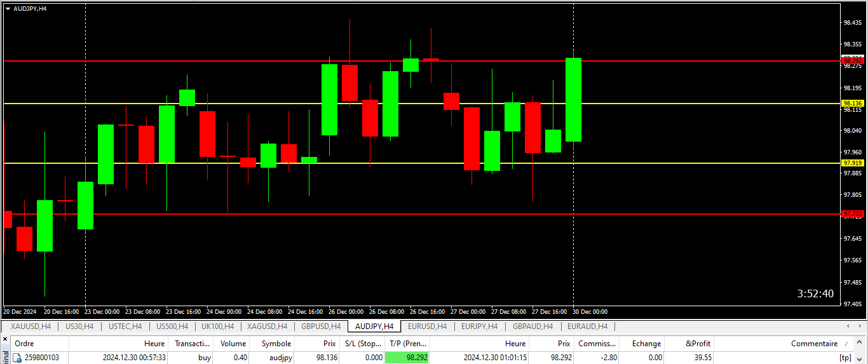Click the 3:52:40 candle countdown timer
Screen dimensions: 868x364
pos(815,293)
